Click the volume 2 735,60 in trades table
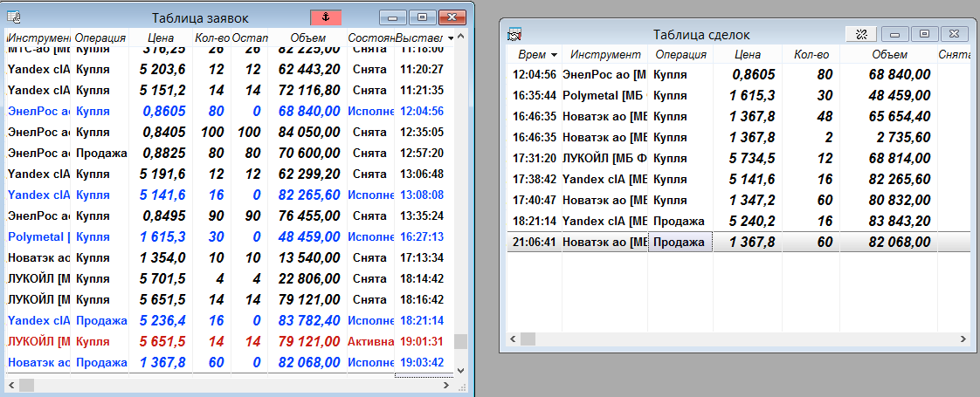This screenshot has width=980, height=397. point(904,137)
